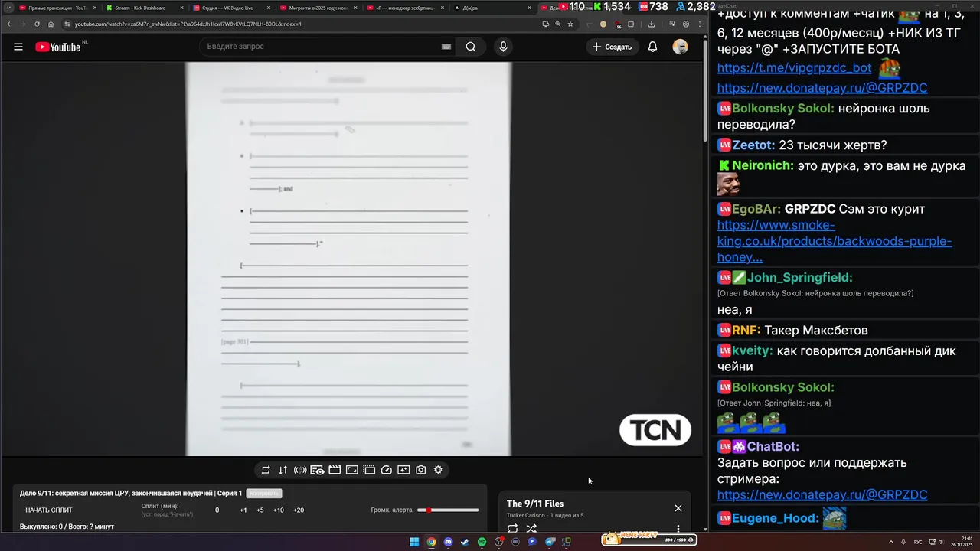
Task: Click the John_Springfield username in chat
Action: click(799, 278)
